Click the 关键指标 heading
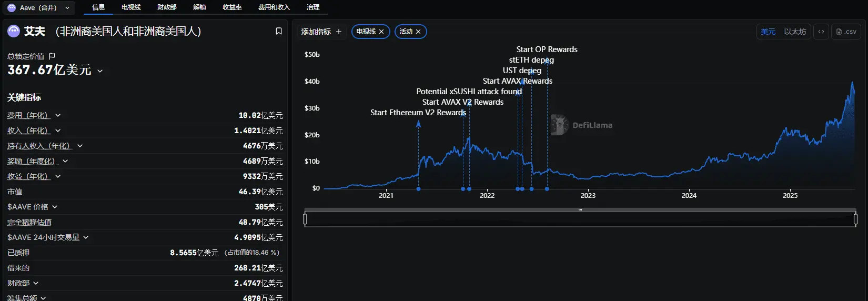This screenshot has height=301, width=868. coord(24,97)
